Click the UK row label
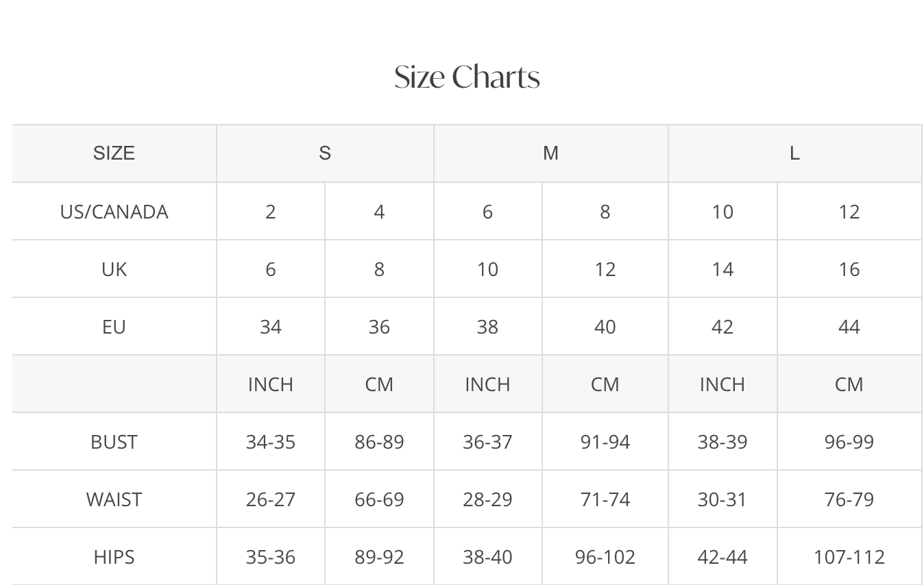Viewport: 924px width, 585px height. point(114,269)
